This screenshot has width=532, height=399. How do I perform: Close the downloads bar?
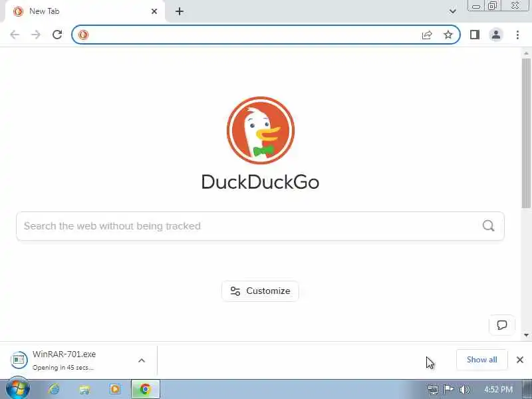click(x=520, y=360)
